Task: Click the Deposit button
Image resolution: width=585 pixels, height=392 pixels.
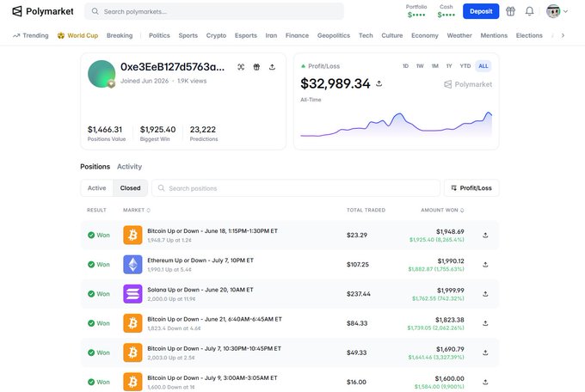Action: 481,11
